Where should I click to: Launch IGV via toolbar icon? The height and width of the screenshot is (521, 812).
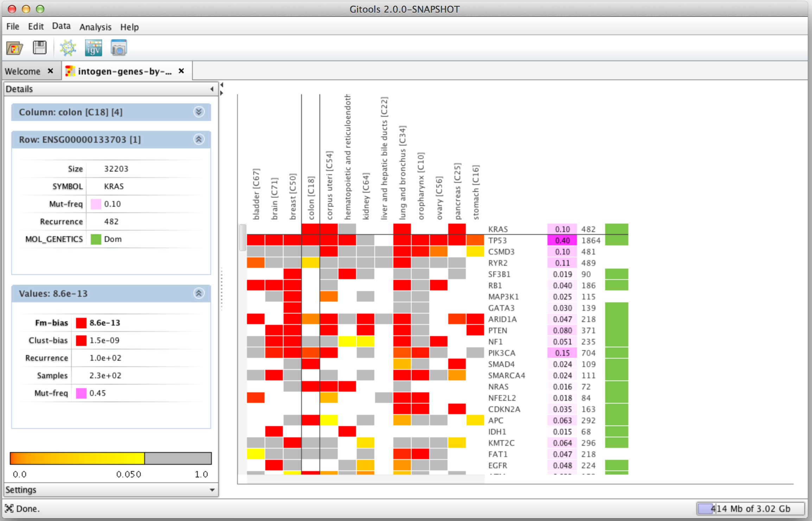93,48
